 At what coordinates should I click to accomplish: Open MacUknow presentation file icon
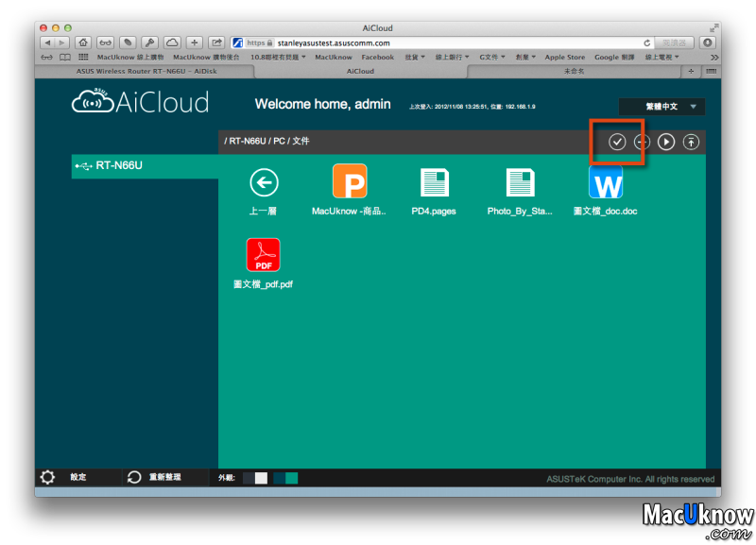tap(350, 181)
